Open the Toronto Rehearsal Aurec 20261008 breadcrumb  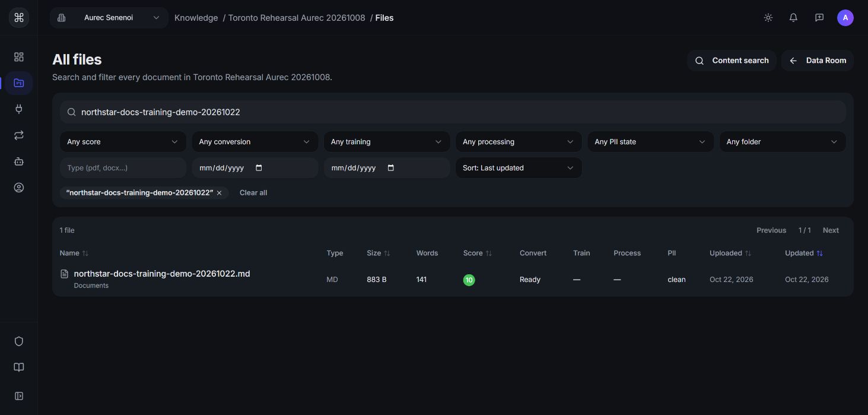297,18
